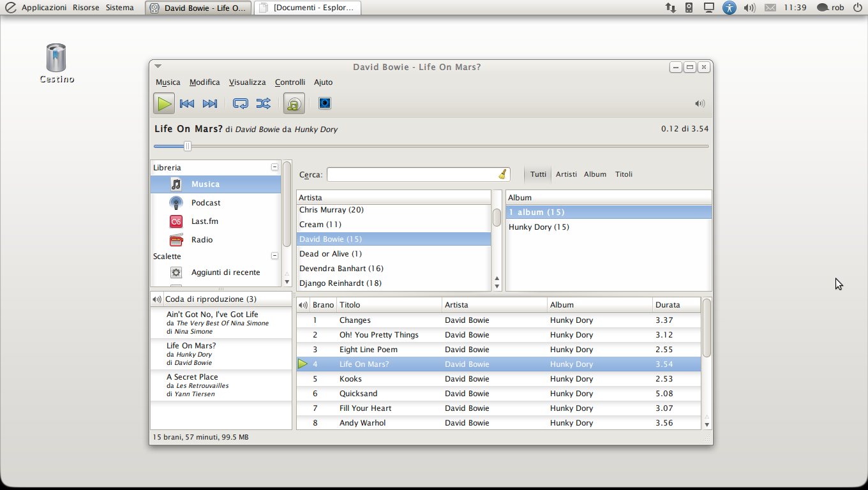This screenshot has height=490, width=868.
Task: Select the track 'Changes'
Action: 498,320
